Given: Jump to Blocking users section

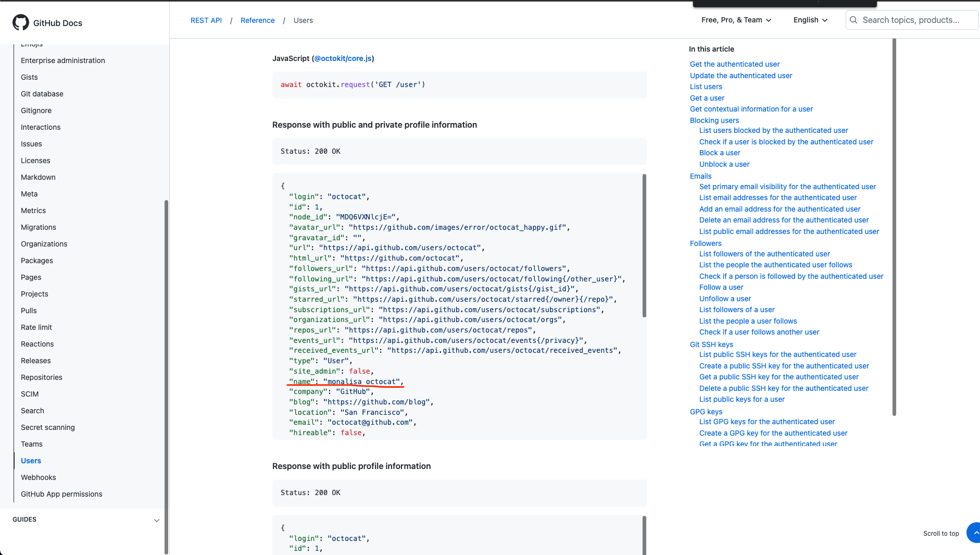Looking at the screenshot, I should pyautogui.click(x=714, y=120).
